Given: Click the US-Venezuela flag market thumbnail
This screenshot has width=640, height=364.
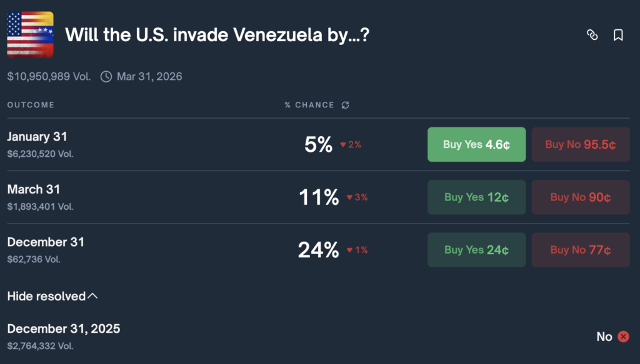Looking at the screenshot, I should [30, 34].
